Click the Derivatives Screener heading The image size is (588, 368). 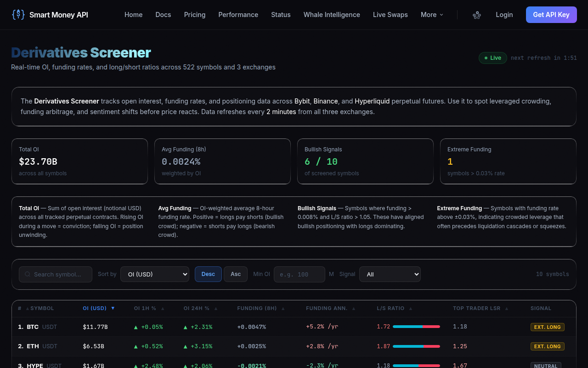coord(81,52)
